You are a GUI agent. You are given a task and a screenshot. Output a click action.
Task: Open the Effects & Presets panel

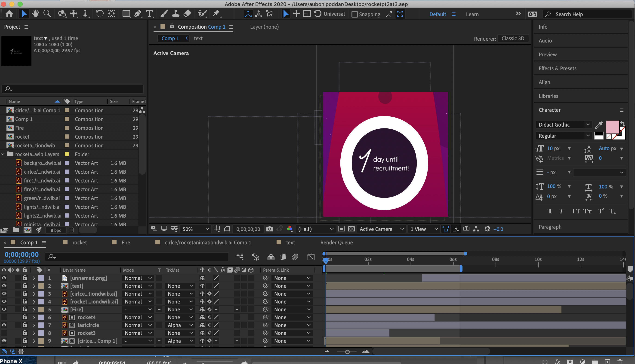coord(557,68)
